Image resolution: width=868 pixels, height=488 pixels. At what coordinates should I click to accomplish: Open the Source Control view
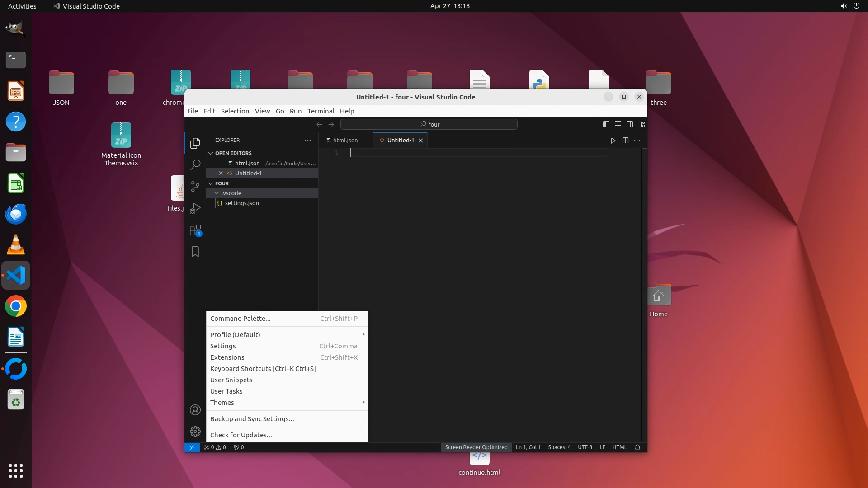[195, 187]
